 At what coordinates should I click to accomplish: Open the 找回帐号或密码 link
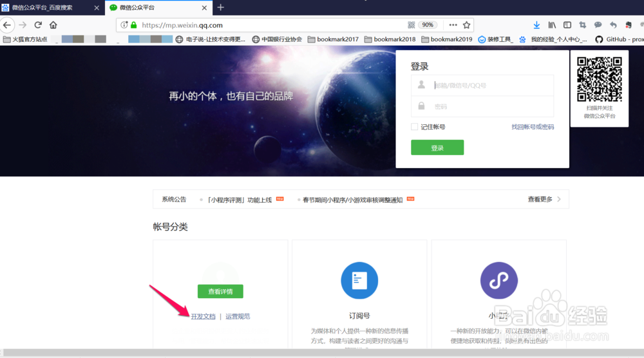point(533,127)
